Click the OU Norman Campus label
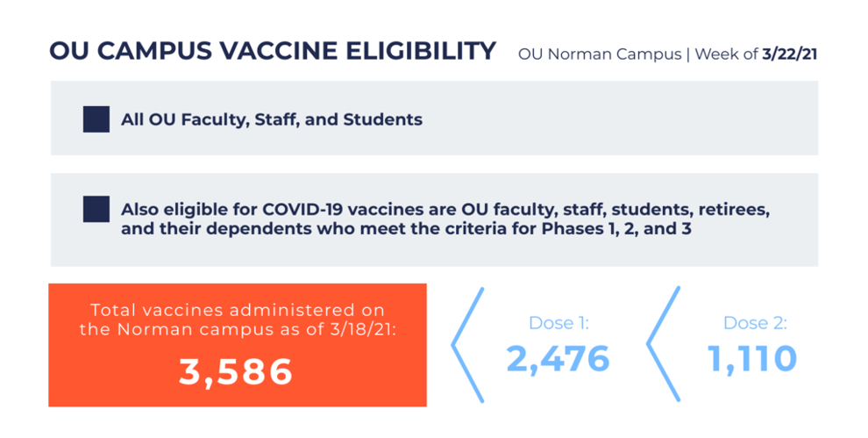Image resolution: width=868 pixels, height=438 pixels. (x=600, y=54)
